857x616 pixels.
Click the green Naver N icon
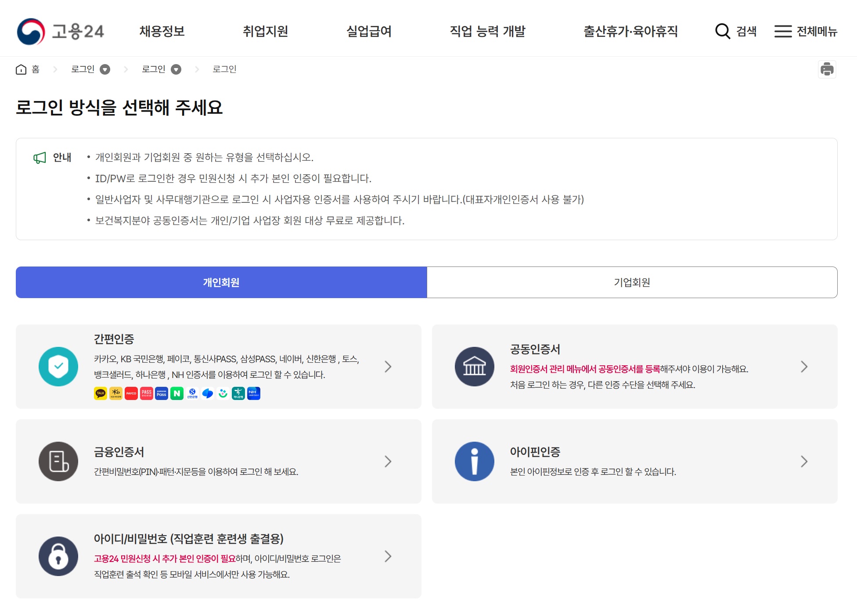(x=177, y=393)
